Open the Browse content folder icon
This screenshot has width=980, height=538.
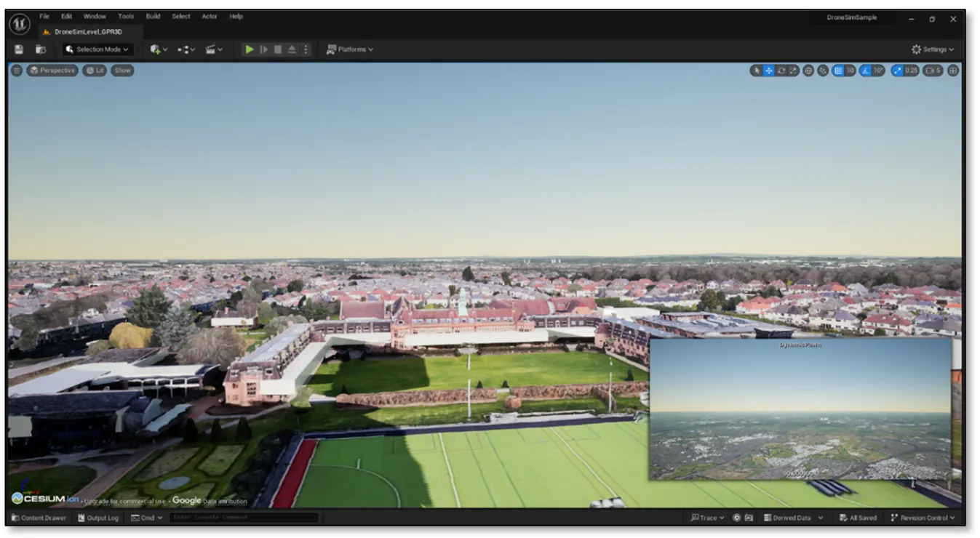click(x=41, y=49)
